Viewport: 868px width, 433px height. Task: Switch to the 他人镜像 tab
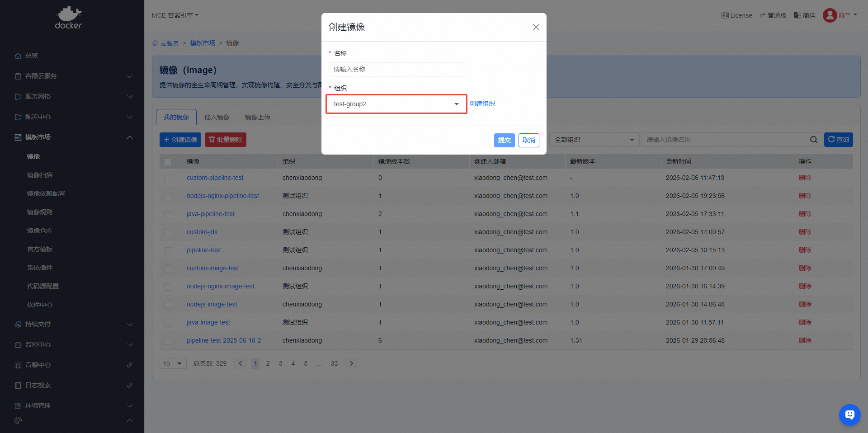pyautogui.click(x=217, y=117)
